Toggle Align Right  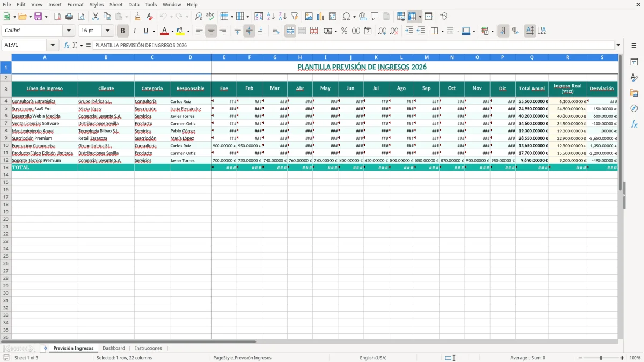point(223,31)
